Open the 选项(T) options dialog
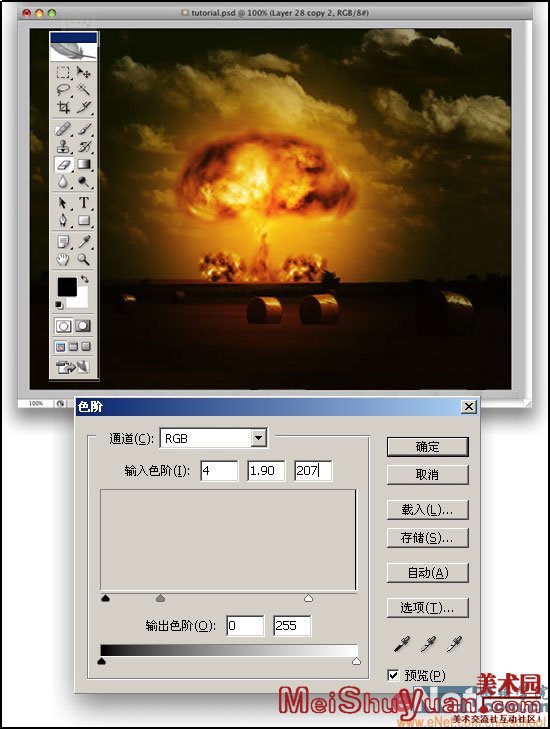 pyautogui.click(x=427, y=607)
